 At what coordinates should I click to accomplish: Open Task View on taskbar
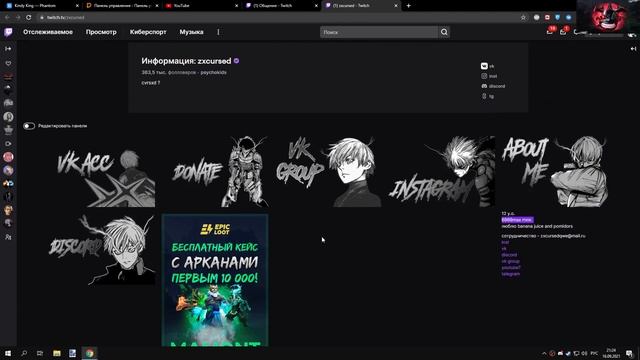40,353
